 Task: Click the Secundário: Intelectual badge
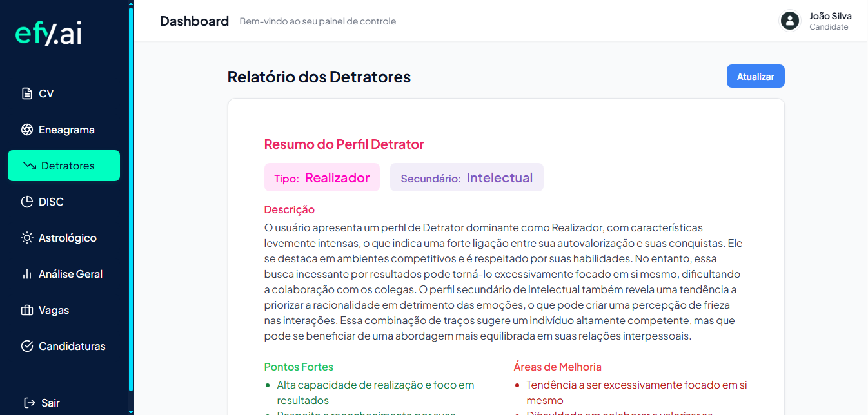click(x=466, y=177)
